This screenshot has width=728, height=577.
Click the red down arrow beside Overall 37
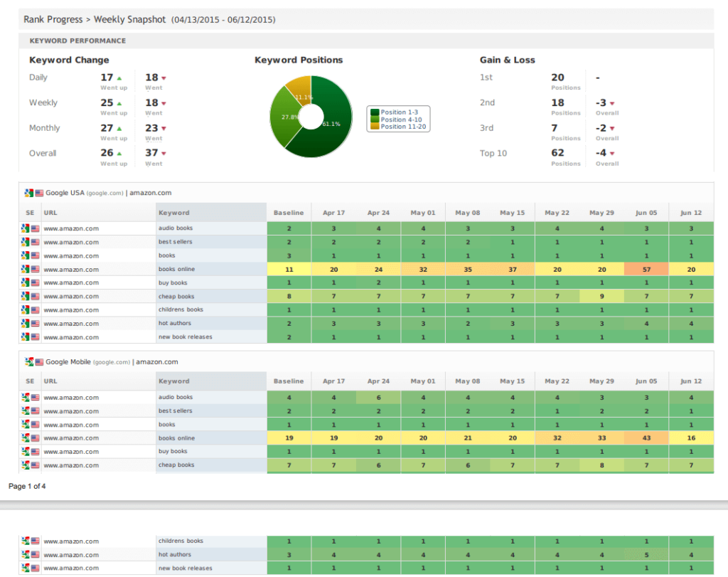(164, 153)
